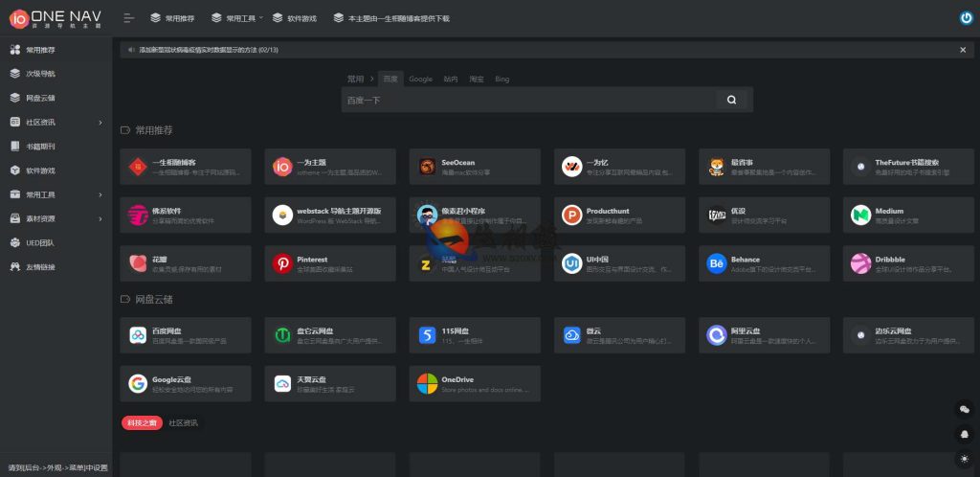Open the 花瓣 card

(x=186, y=263)
